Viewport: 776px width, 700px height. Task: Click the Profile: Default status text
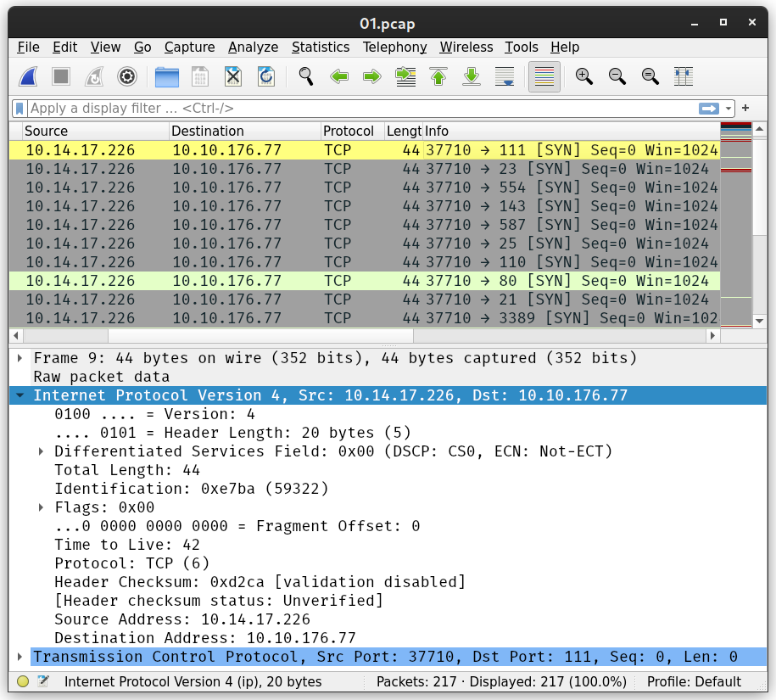693,681
